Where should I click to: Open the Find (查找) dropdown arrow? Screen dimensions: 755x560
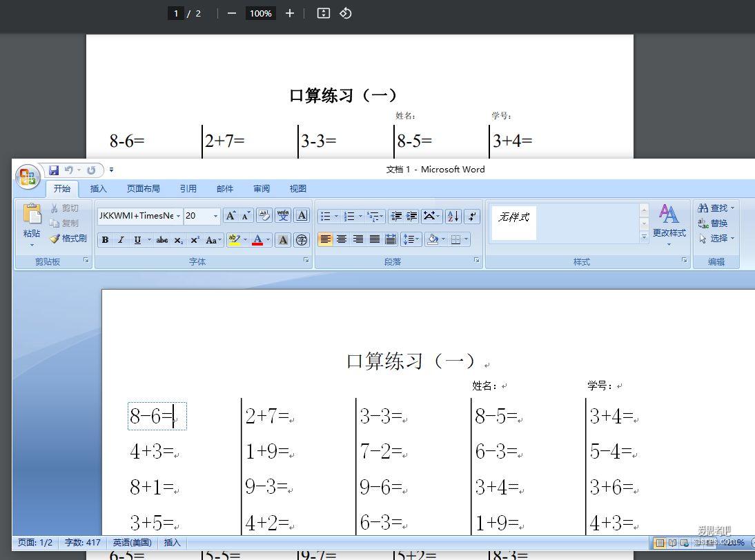click(732, 208)
